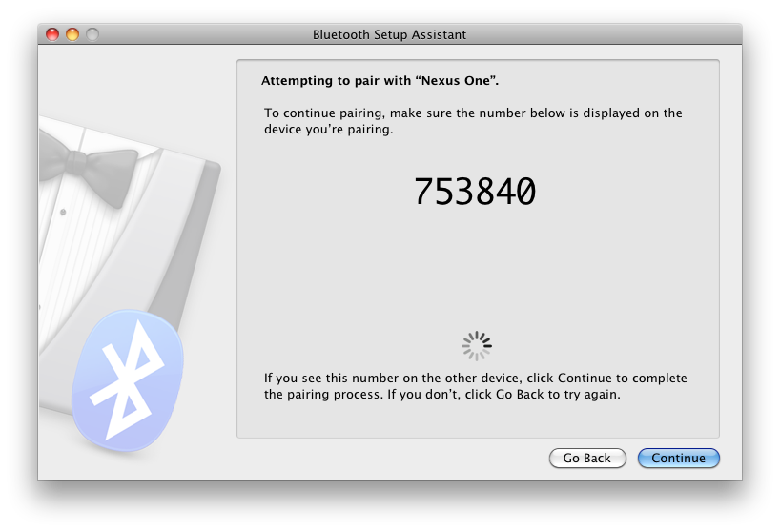Click the Continue button
The width and height of the screenshot is (780, 532).
678,459
